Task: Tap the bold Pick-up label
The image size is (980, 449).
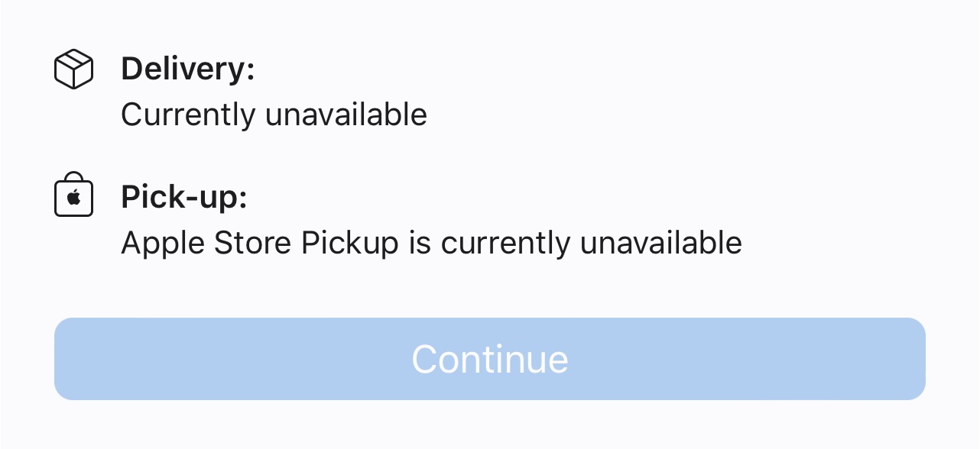Action: [184, 198]
